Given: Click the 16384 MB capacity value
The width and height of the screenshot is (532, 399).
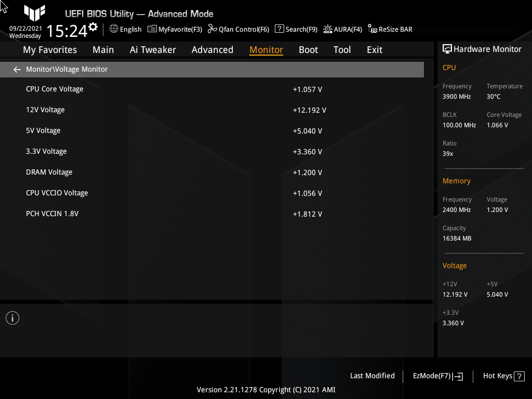Looking at the screenshot, I should point(457,238).
